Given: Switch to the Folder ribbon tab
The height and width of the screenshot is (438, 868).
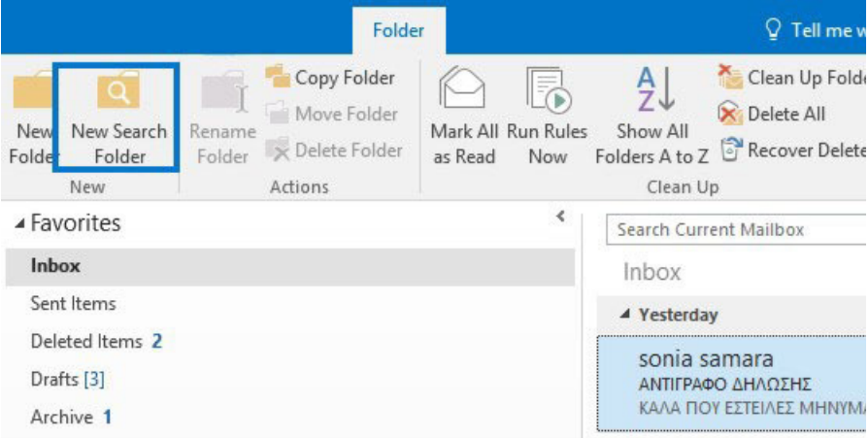Looking at the screenshot, I should [x=398, y=31].
